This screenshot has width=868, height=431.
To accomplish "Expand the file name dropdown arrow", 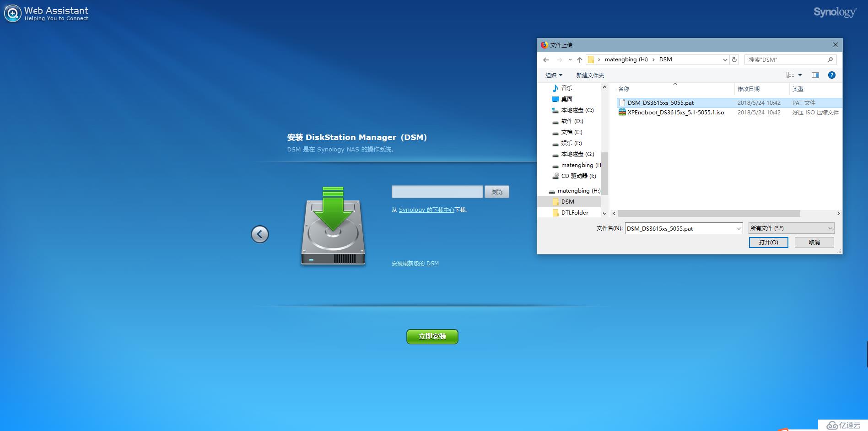I will click(739, 228).
